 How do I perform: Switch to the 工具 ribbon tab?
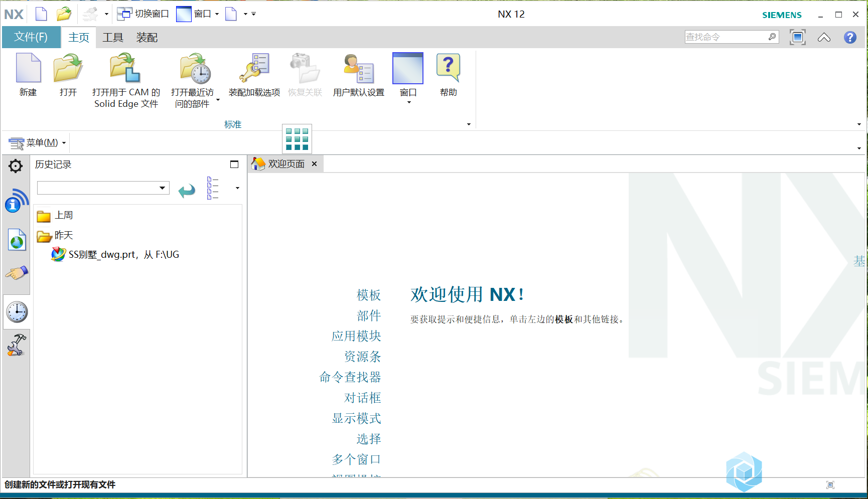click(x=113, y=38)
